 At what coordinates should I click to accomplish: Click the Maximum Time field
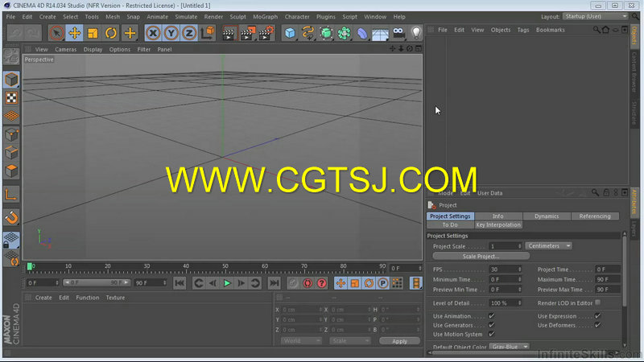(607, 279)
